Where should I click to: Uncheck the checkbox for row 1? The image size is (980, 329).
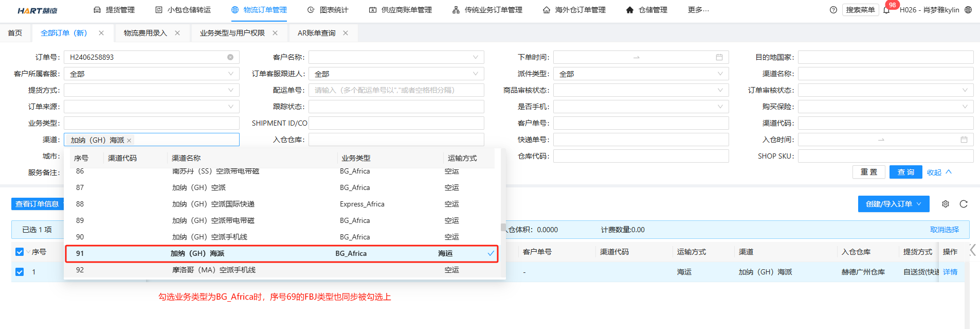pyautogui.click(x=20, y=272)
